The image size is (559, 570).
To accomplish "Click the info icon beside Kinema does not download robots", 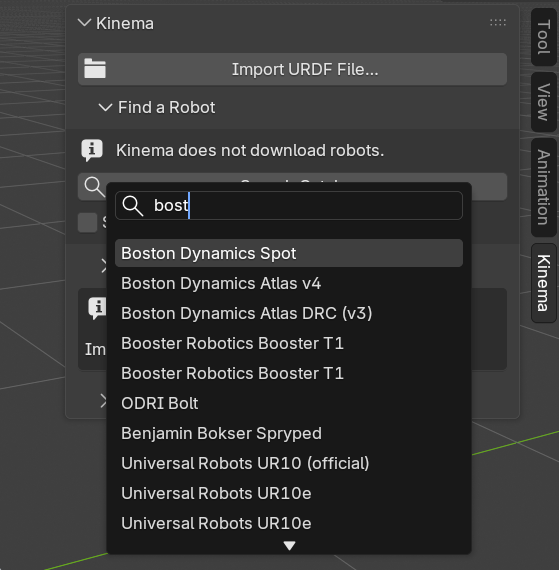I will [92, 150].
